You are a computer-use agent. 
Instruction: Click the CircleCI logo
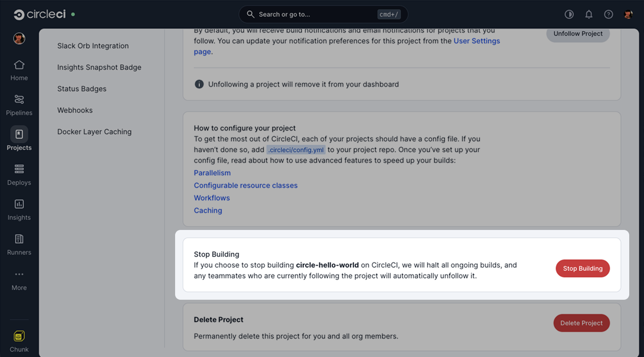coord(39,13)
